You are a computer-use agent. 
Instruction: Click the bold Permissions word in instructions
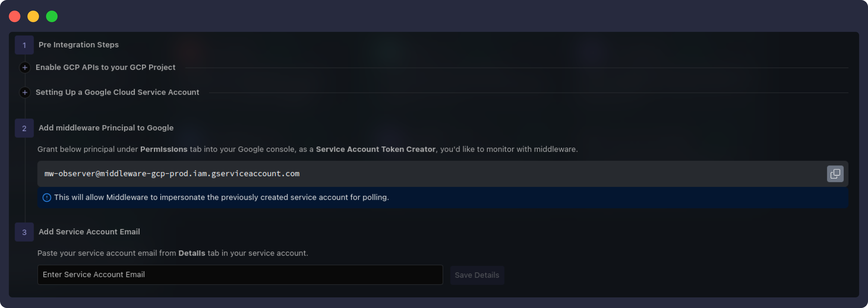pos(163,149)
